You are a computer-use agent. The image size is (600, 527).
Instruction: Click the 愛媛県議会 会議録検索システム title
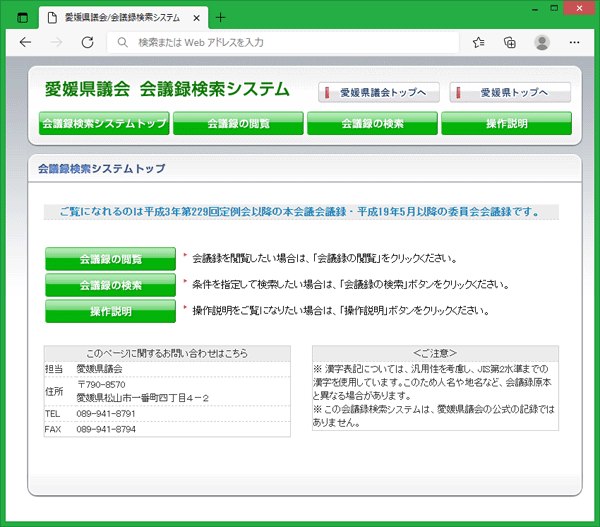point(167,89)
